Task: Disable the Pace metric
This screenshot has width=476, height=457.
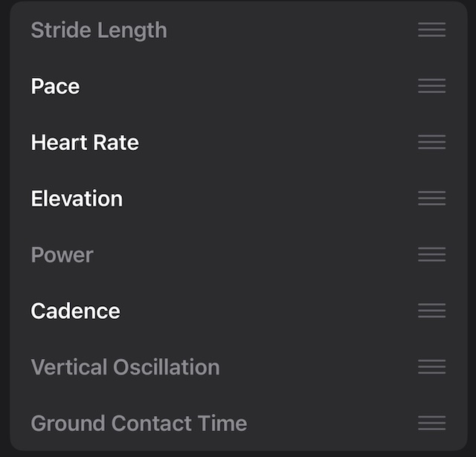Action: (x=55, y=86)
